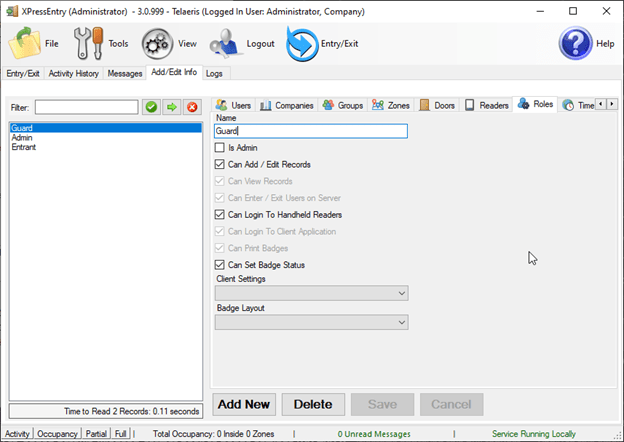Open Help question mark icon
Image resolution: width=624 pixels, height=442 pixels.
coord(575,45)
